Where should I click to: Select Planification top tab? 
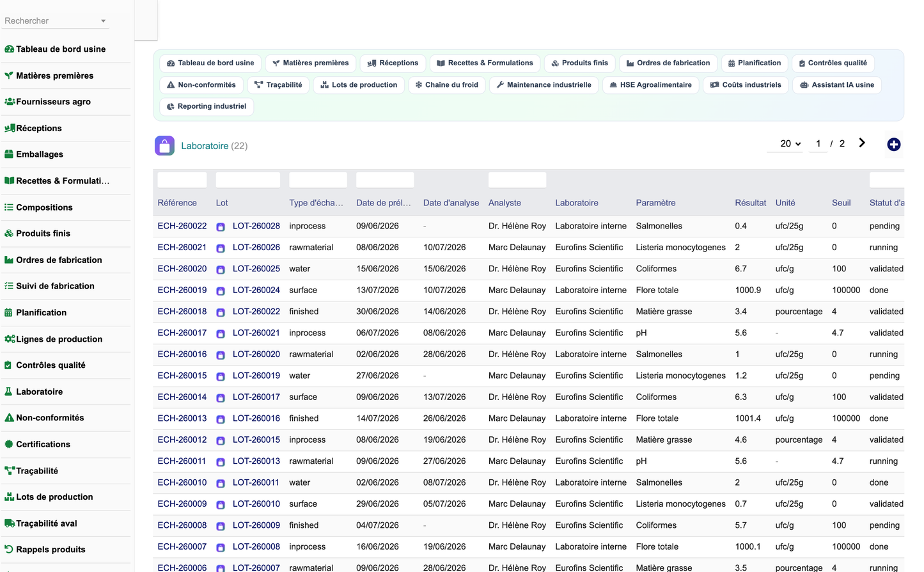coord(755,63)
